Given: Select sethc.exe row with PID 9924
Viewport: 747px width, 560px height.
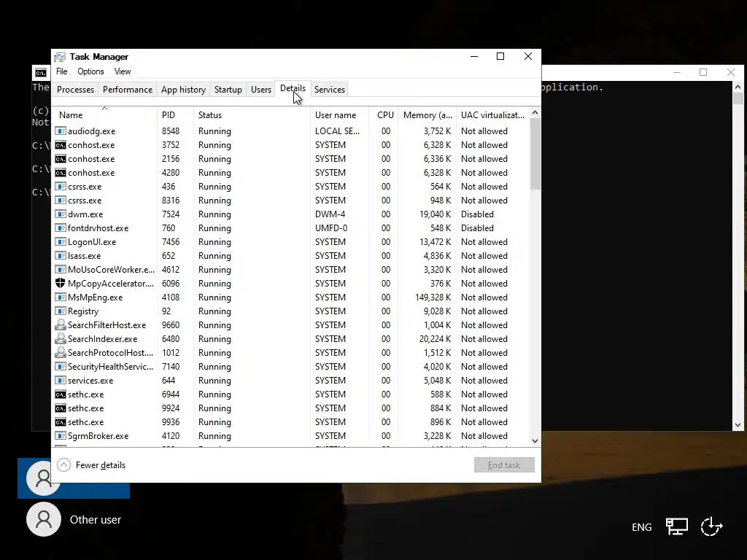Looking at the screenshot, I should pyautogui.click(x=290, y=408).
